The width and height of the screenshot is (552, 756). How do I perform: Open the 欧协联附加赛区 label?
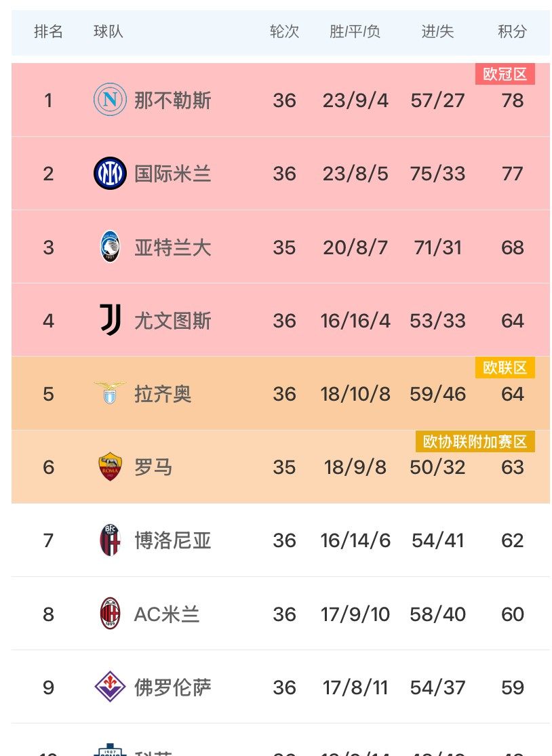[x=475, y=441]
